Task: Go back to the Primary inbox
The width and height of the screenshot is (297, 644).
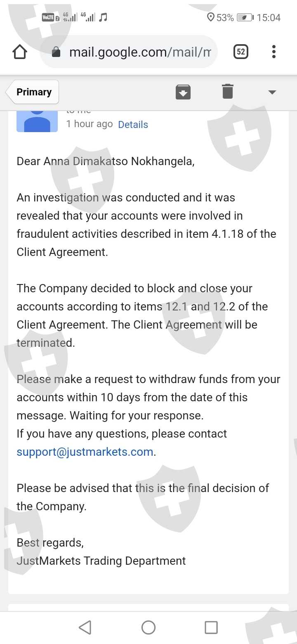Action: [x=33, y=92]
